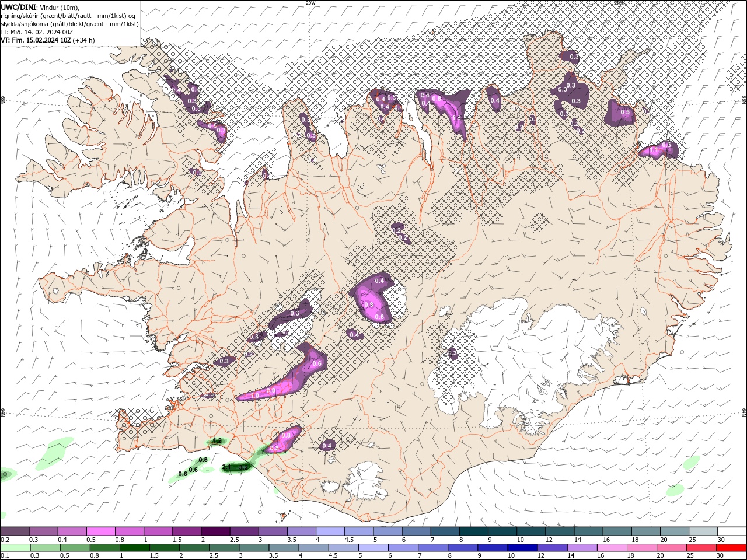Click the rain legend swatch starting at 8
Viewport: 747px width, 560px height.
(x=462, y=548)
